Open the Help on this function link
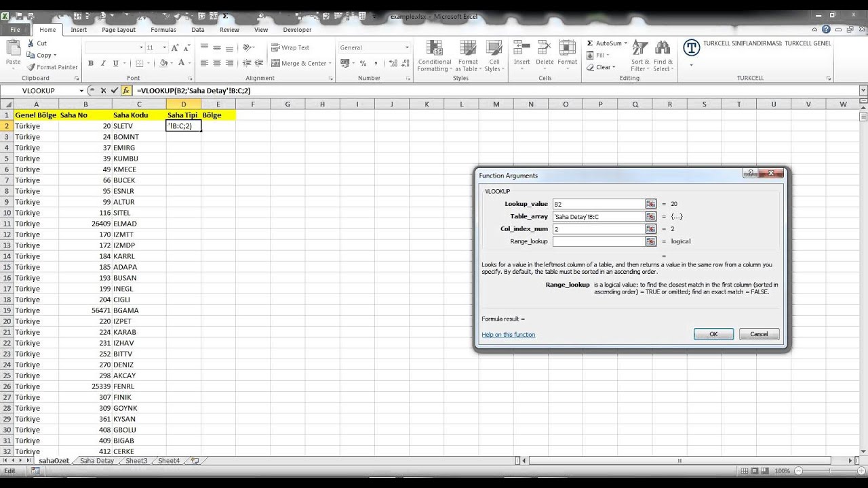This screenshot has width=868, height=488. click(509, 335)
